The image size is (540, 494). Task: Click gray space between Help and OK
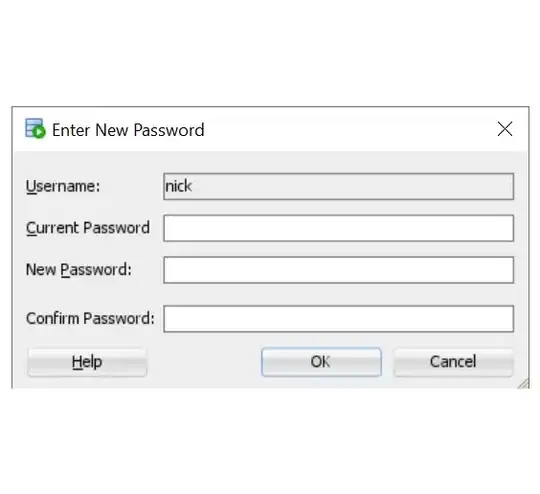(204, 362)
